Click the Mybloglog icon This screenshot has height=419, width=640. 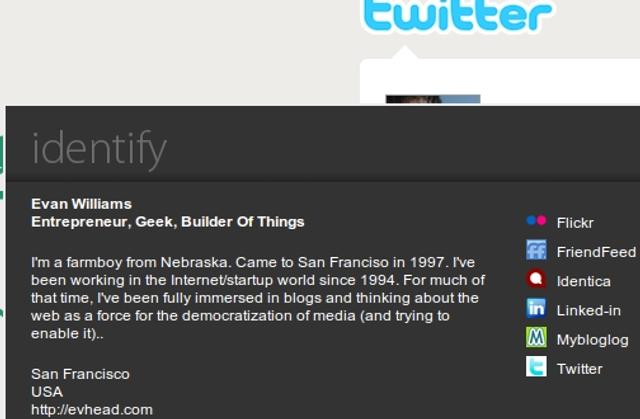click(x=536, y=338)
